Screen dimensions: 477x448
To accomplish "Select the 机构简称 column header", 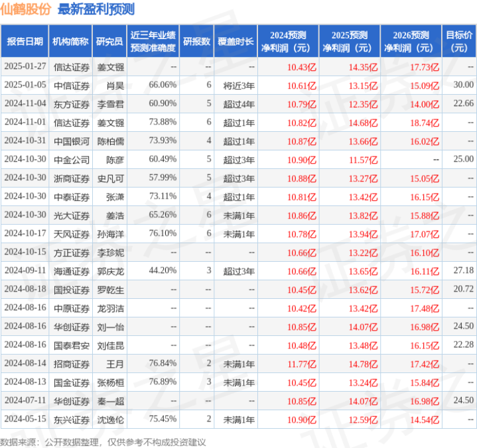I will click(70, 41).
